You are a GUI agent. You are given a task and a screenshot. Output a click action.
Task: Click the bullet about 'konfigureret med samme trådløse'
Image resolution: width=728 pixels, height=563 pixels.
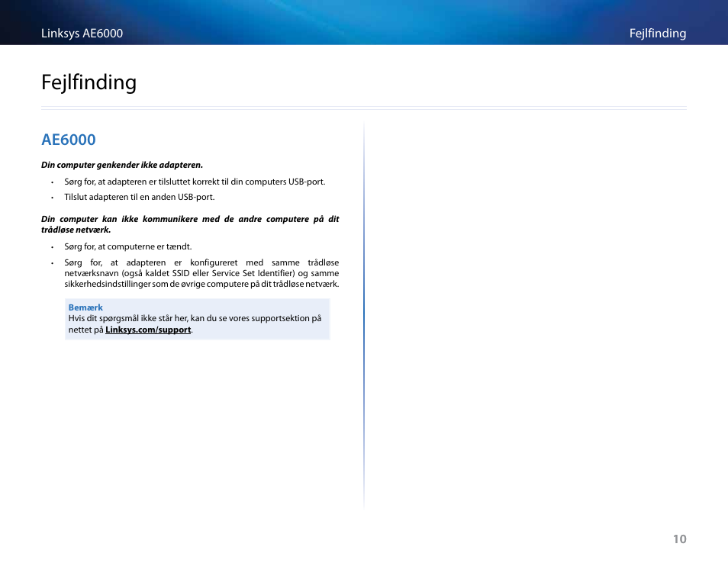[x=201, y=273]
